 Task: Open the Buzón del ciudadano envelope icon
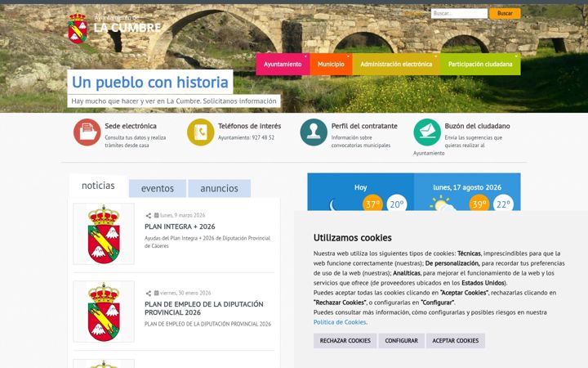427,132
